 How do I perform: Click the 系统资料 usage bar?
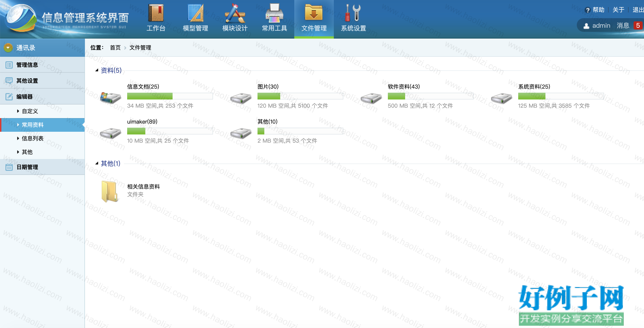pos(561,96)
